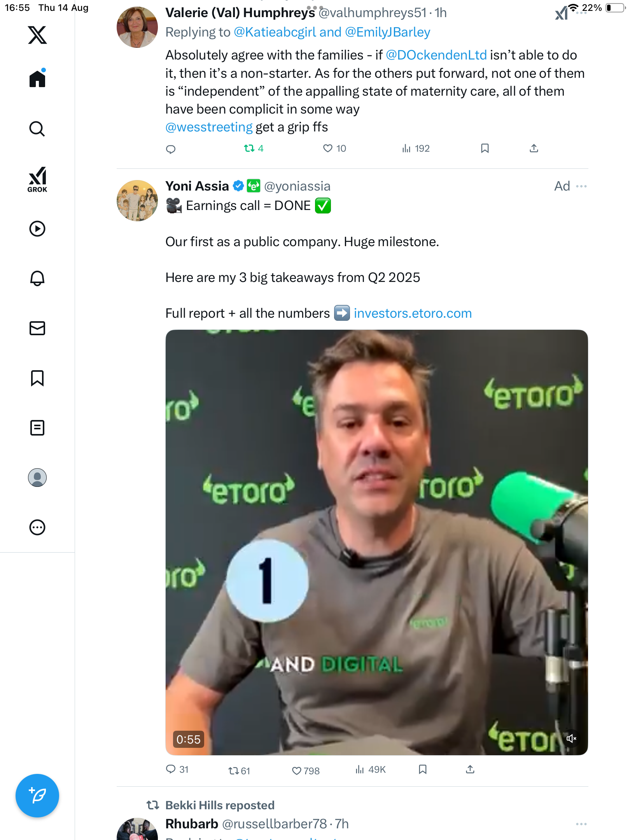Play the Yoni Assia eToro video thumbnail
This screenshot has height=840, width=630.
(x=376, y=542)
